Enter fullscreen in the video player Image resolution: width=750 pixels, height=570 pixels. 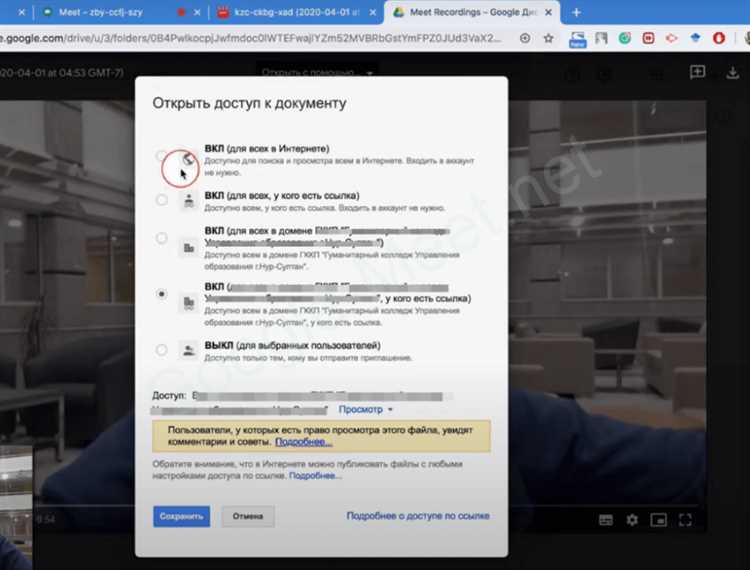click(x=685, y=520)
